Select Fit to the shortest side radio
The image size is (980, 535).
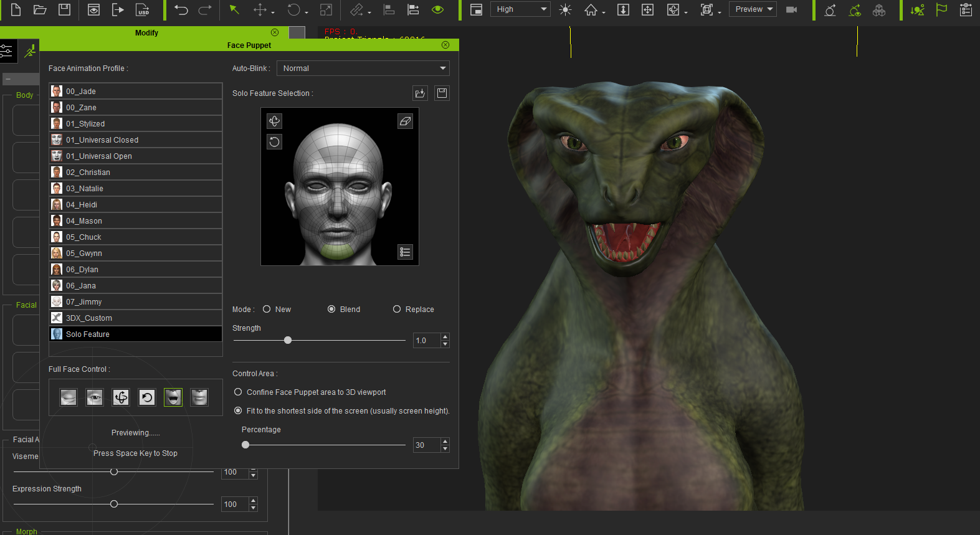coord(238,411)
